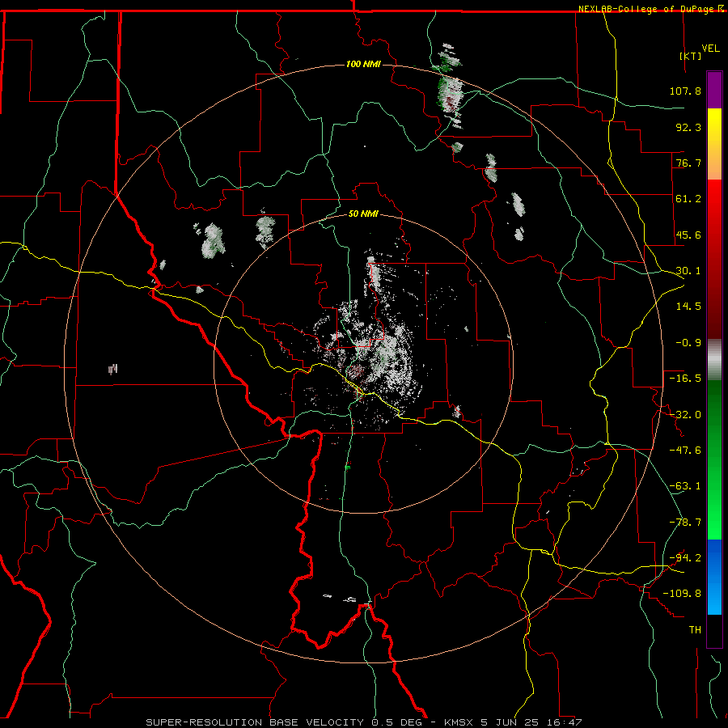
Task: Select the -0.9 scale value
Action: click(x=688, y=343)
